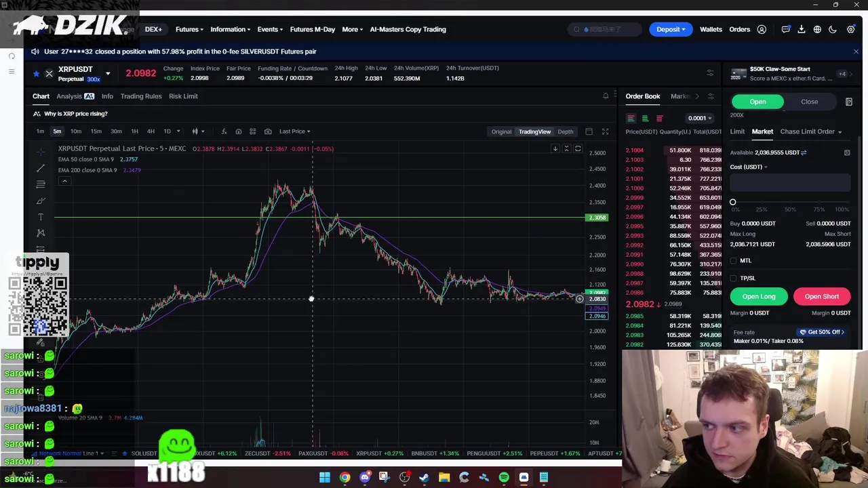Open the Risk Limit tab
Viewport: 868px width, 488px height.
pyautogui.click(x=183, y=96)
